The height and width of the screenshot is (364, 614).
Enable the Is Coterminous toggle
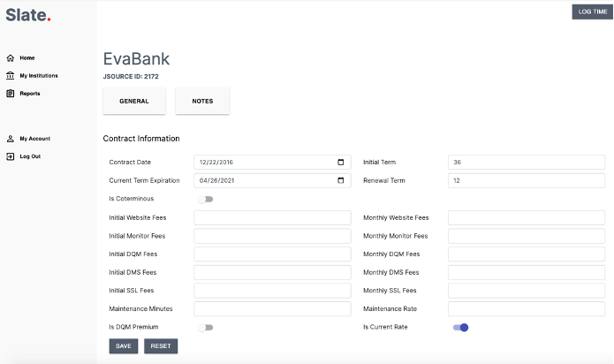point(205,199)
